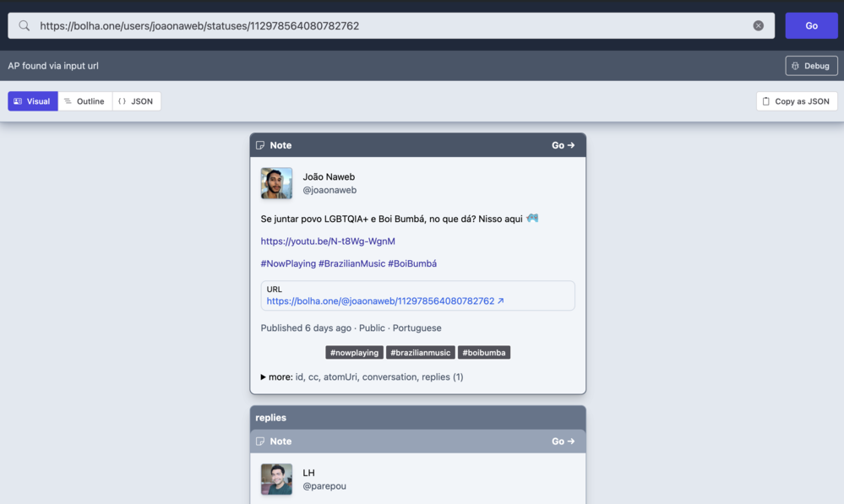844x504 pixels.
Task: Switch to the Visual view
Action: pyautogui.click(x=33, y=101)
